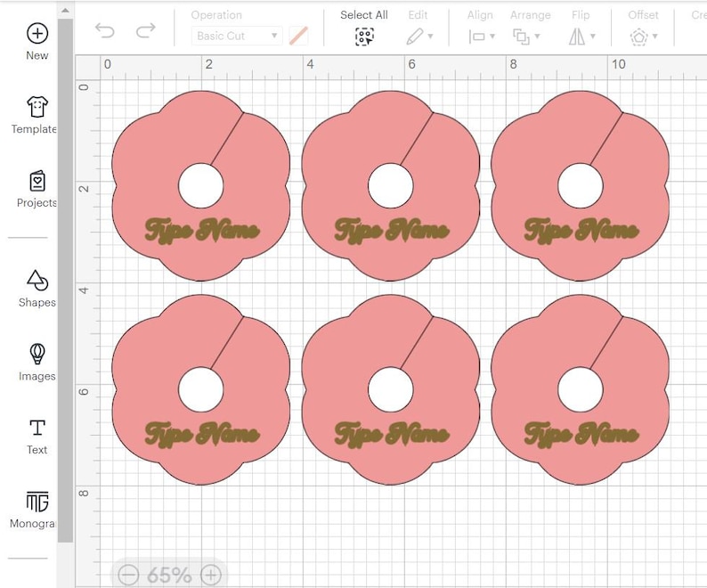Click the Redo arrow
The height and width of the screenshot is (588, 707).
tap(146, 30)
